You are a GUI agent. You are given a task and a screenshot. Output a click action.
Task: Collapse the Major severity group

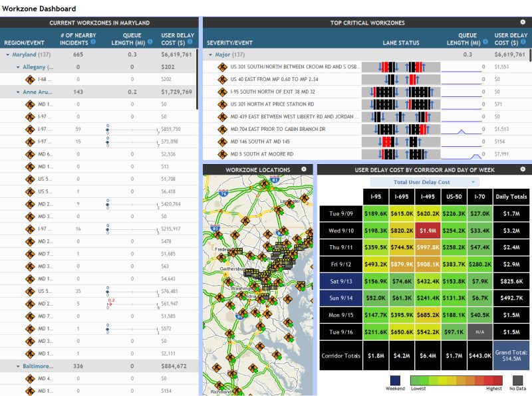click(211, 54)
